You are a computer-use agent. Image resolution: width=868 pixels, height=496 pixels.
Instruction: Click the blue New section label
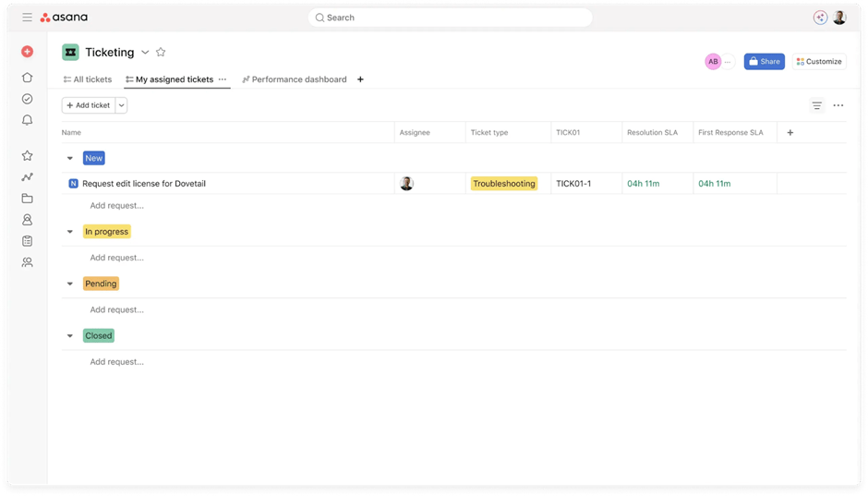[93, 158]
